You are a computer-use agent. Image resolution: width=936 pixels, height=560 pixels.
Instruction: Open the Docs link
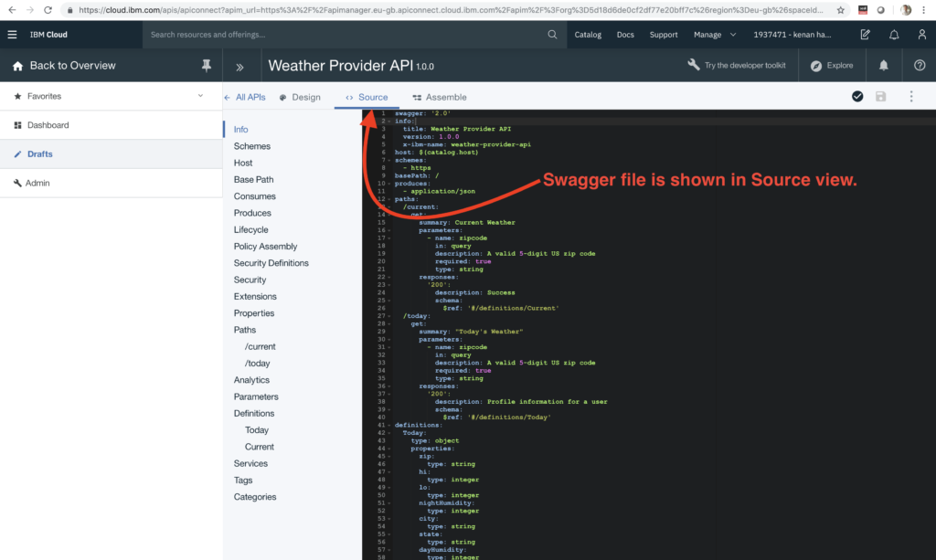pos(625,35)
